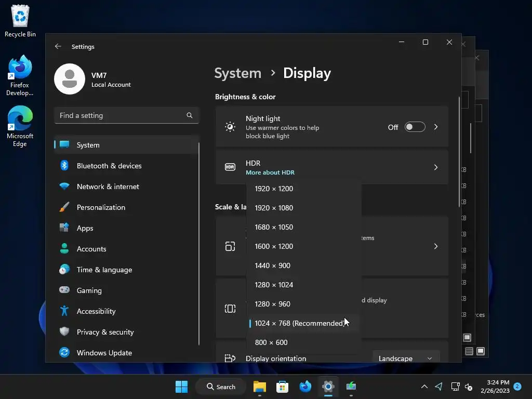
Task: Click the HDR badge icon
Action: coord(230,167)
